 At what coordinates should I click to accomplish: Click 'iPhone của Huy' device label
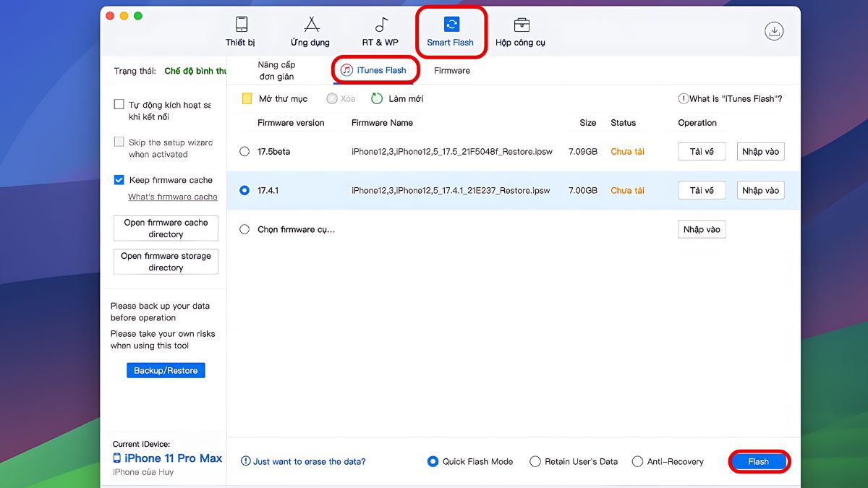coord(143,472)
